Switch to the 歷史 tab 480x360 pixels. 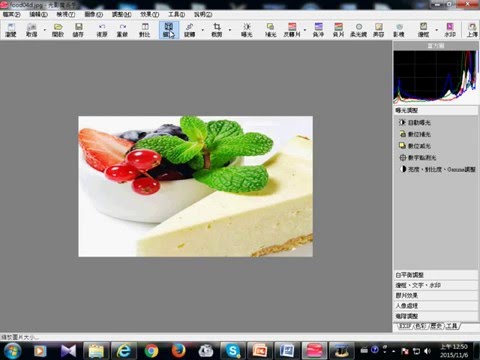click(436, 326)
